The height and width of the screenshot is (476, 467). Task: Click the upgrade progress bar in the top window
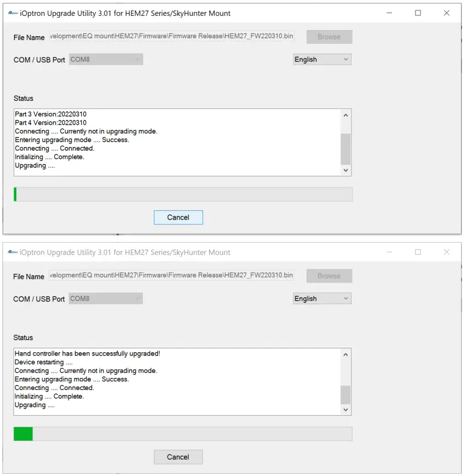pyautogui.click(x=183, y=194)
